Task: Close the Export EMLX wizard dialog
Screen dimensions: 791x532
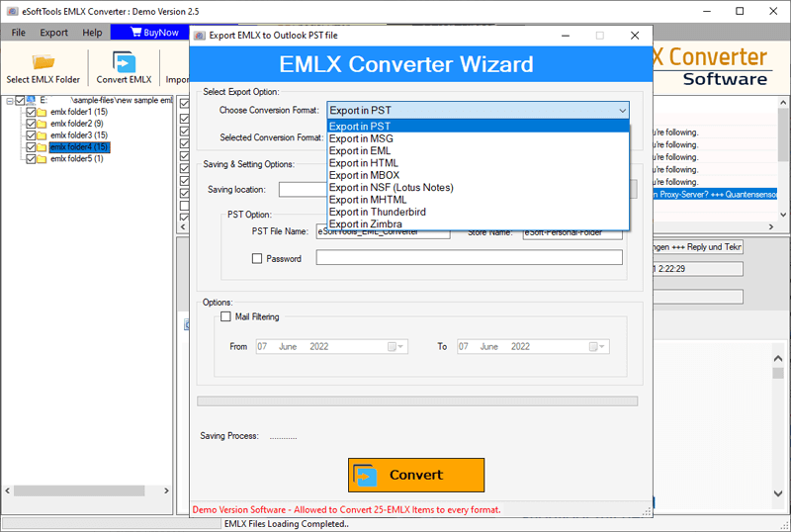Action: [x=635, y=36]
